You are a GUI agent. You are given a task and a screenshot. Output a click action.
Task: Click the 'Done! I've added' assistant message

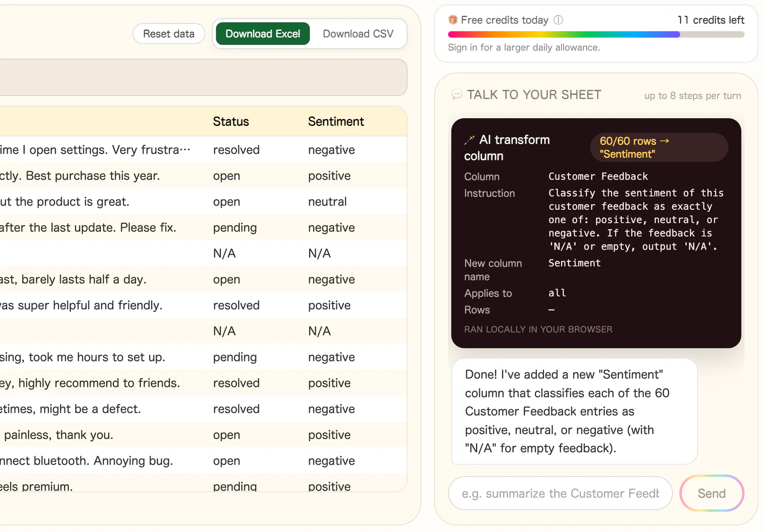574,411
